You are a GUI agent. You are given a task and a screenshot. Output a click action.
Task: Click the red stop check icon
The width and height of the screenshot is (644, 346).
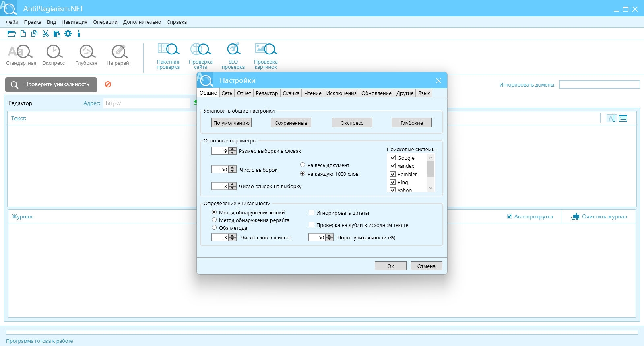pos(108,84)
